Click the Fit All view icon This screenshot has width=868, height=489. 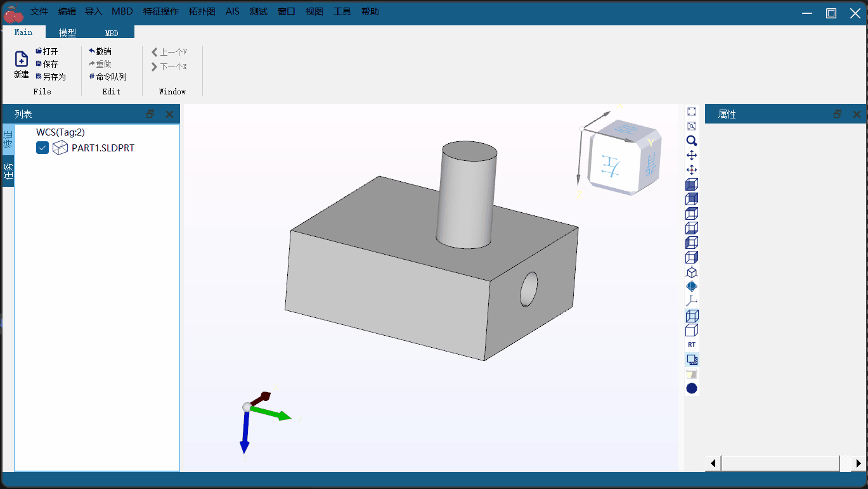pyautogui.click(x=692, y=111)
